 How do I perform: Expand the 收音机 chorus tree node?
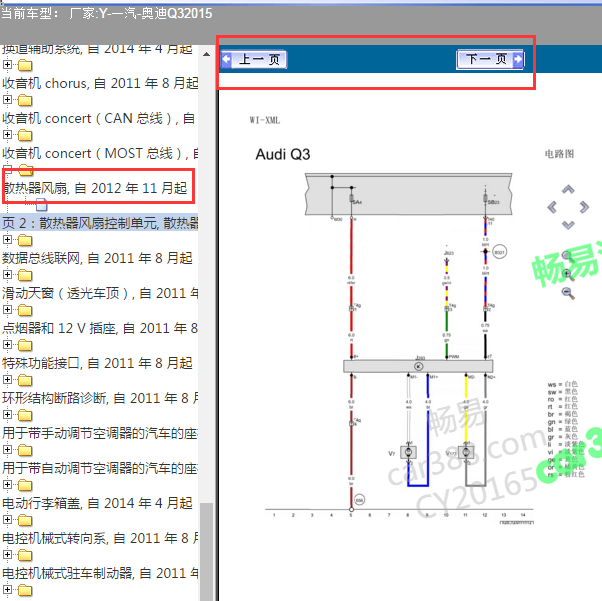(7, 65)
